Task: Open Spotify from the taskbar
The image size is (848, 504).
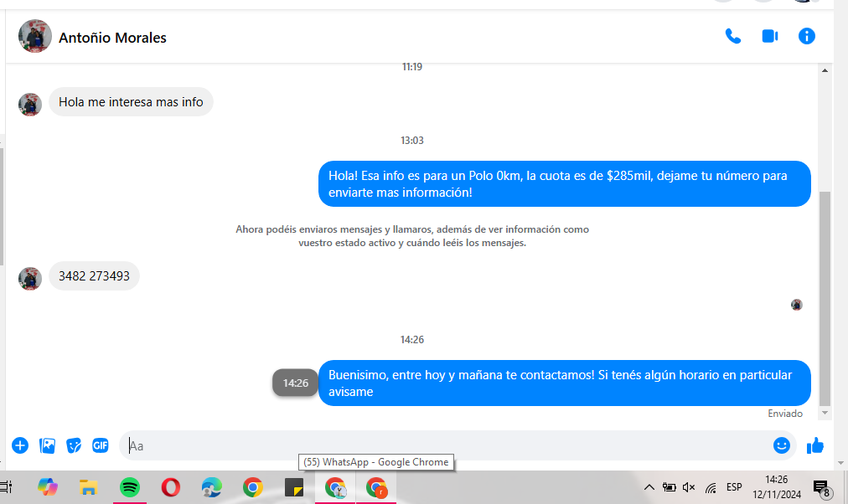Action: (x=130, y=487)
